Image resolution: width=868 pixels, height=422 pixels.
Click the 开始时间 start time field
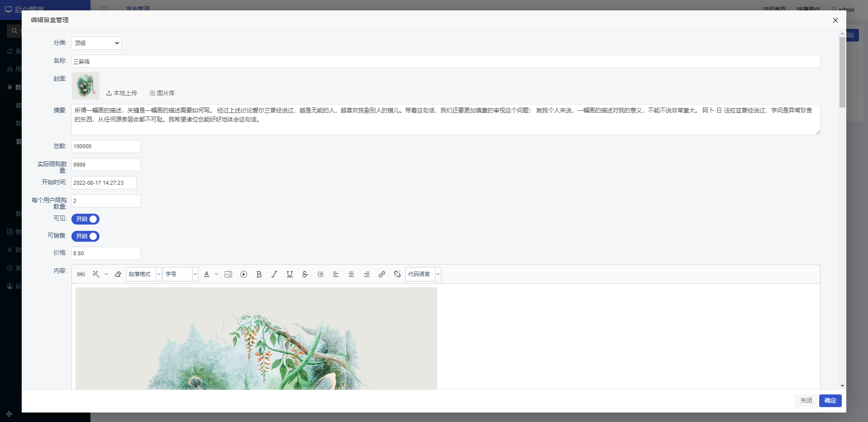point(104,183)
